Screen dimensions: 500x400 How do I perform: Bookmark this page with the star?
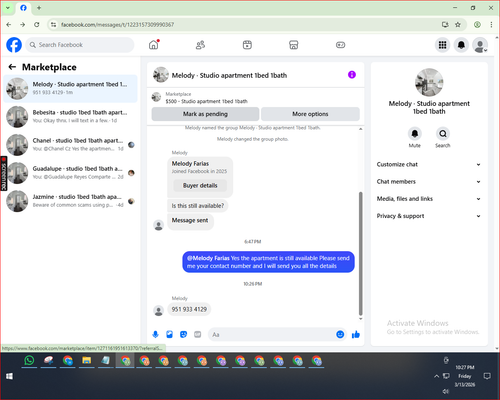coord(458,24)
